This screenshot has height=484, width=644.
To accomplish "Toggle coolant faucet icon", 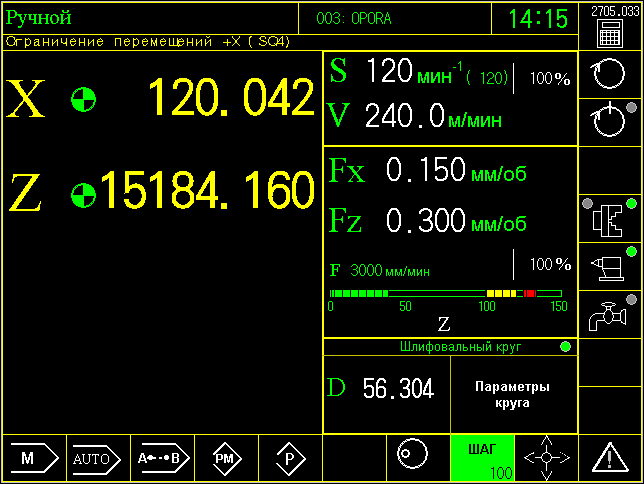I will tap(610, 314).
